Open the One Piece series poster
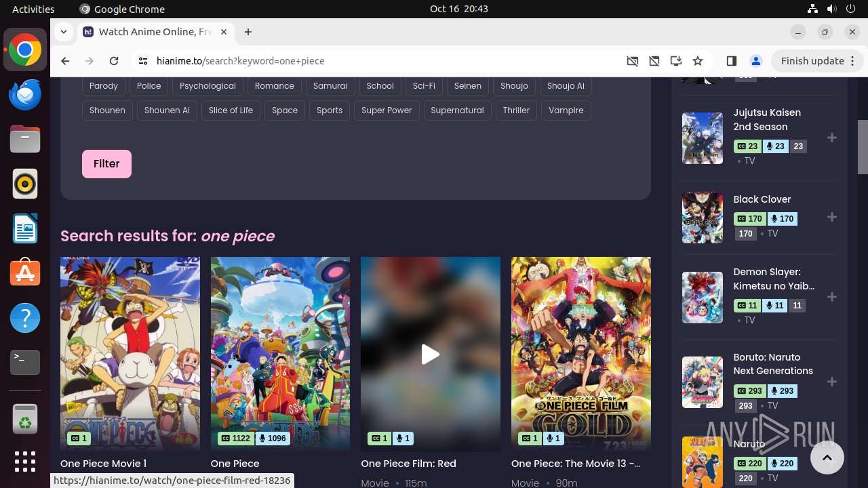Viewport: 868px width, 488px height. 280,354
